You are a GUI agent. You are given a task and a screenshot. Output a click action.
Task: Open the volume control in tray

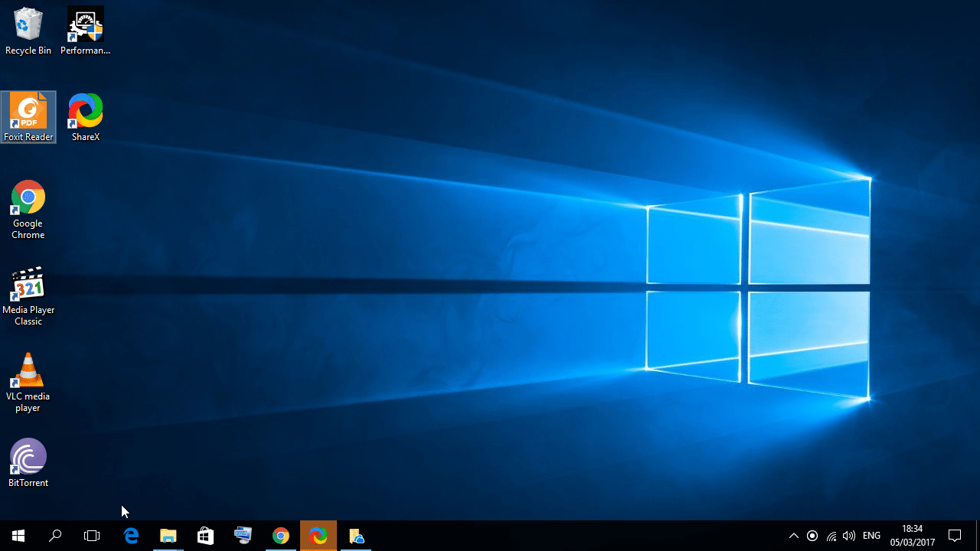[849, 536]
